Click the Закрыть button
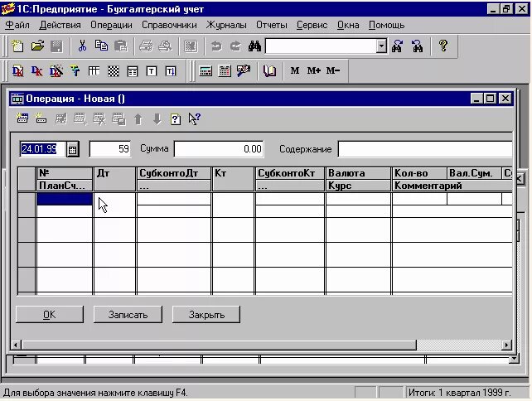The image size is (532, 401). (x=206, y=315)
